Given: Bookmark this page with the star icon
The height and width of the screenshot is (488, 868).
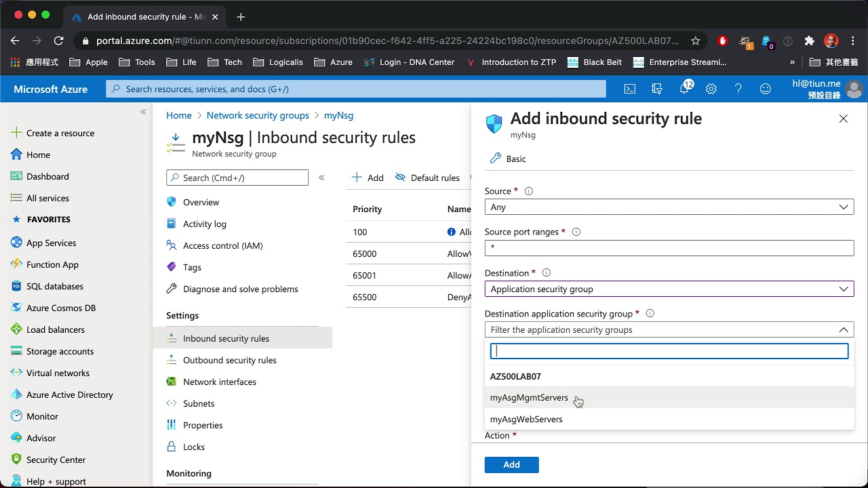Looking at the screenshot, I should coord(695,41).
